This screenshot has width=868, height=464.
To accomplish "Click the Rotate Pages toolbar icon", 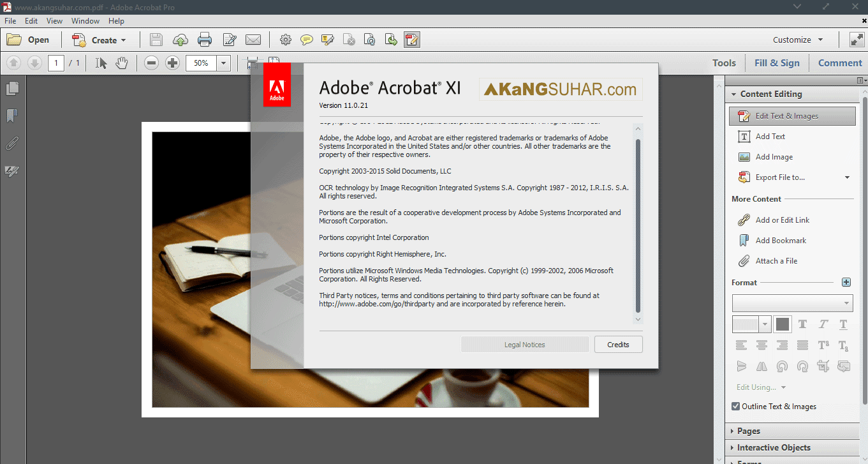I will pos(370,40).
